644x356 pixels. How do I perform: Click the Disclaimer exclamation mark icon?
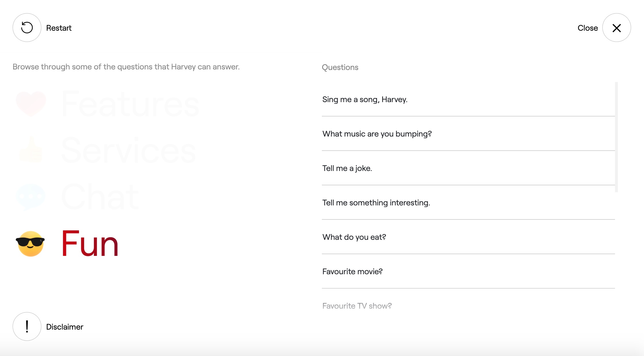click(27, 326)
